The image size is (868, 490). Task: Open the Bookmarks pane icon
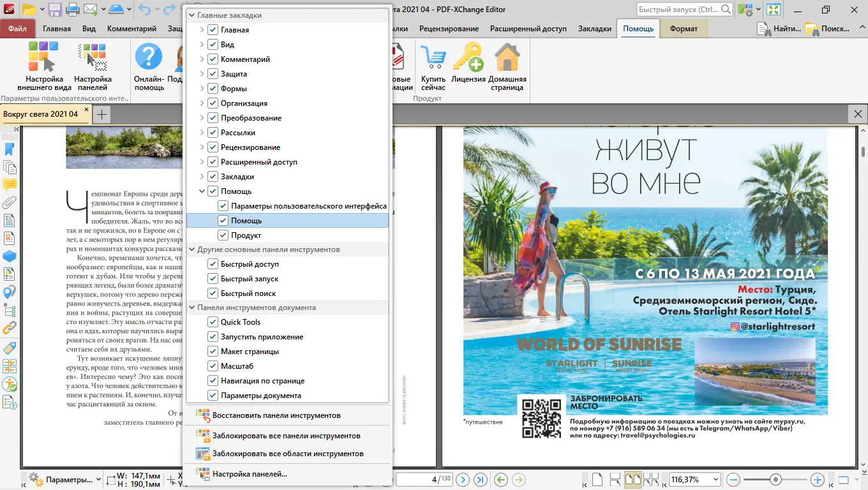pyautogui.click(x=9, y=149)
